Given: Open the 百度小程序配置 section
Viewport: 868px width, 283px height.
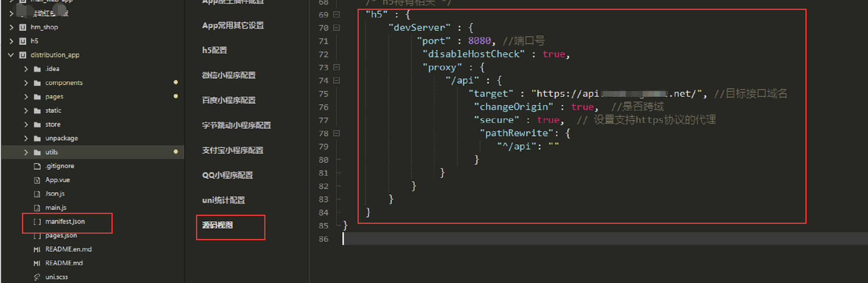Looking at the screenshot, I should click(229, 100).
